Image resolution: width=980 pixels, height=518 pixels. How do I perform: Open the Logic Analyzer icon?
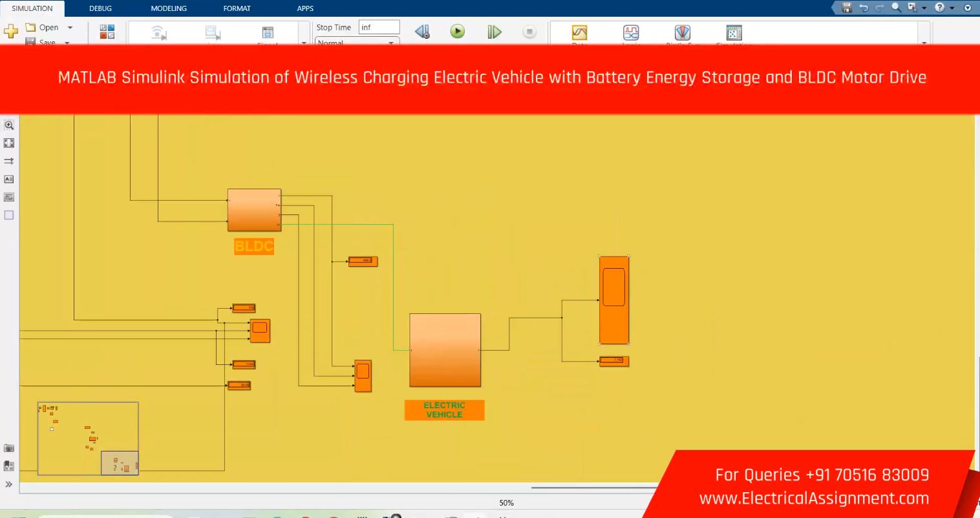tap(630, 32)
